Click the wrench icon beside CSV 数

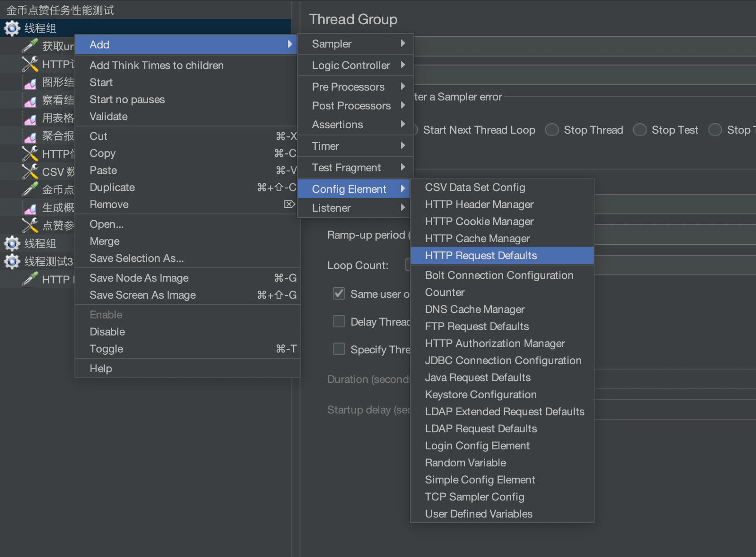30,172
